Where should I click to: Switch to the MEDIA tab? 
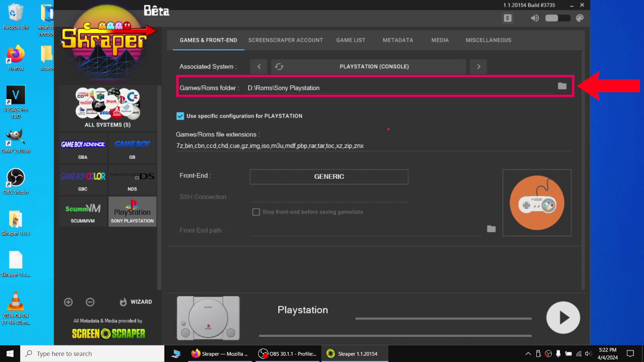pos(440,40)
